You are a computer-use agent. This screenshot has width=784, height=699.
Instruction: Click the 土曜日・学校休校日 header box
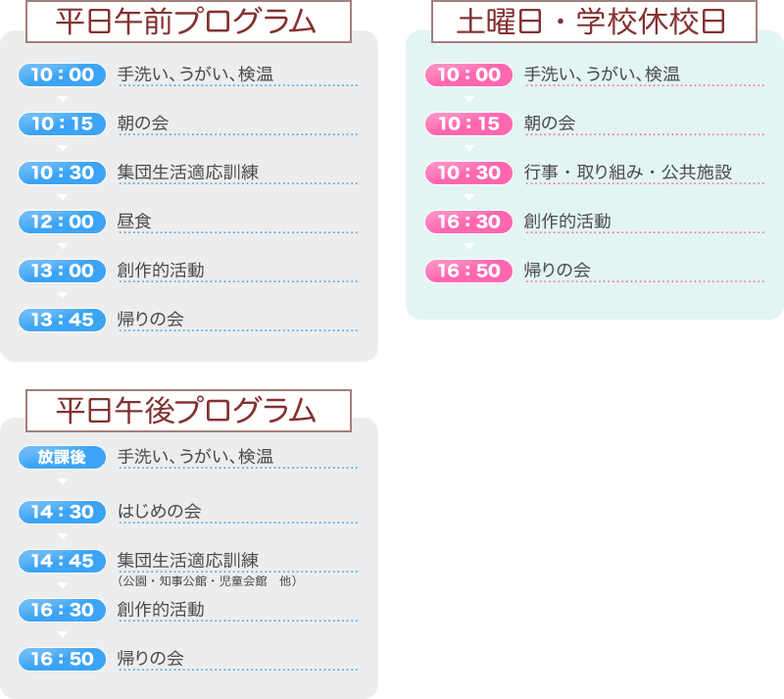coord(594,22)
